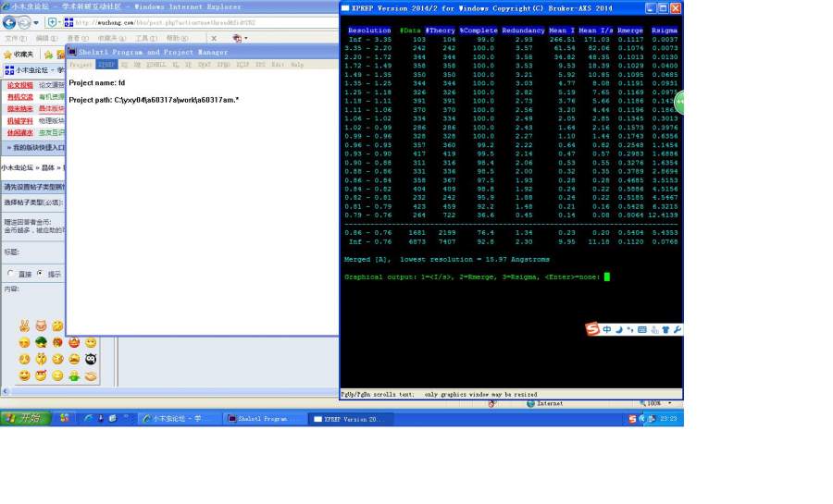
Task: Open the 微米纳米 forum link
Action: (20, 109)
